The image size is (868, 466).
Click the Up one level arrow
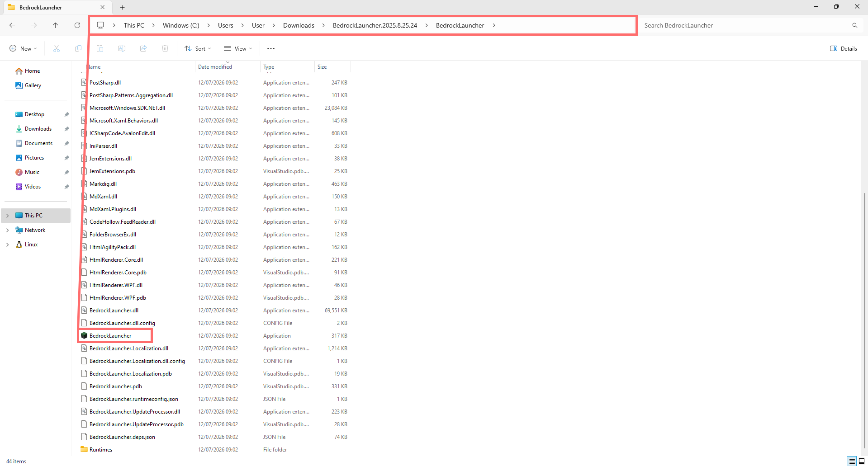pyautogui.click(x=56, y=25)
